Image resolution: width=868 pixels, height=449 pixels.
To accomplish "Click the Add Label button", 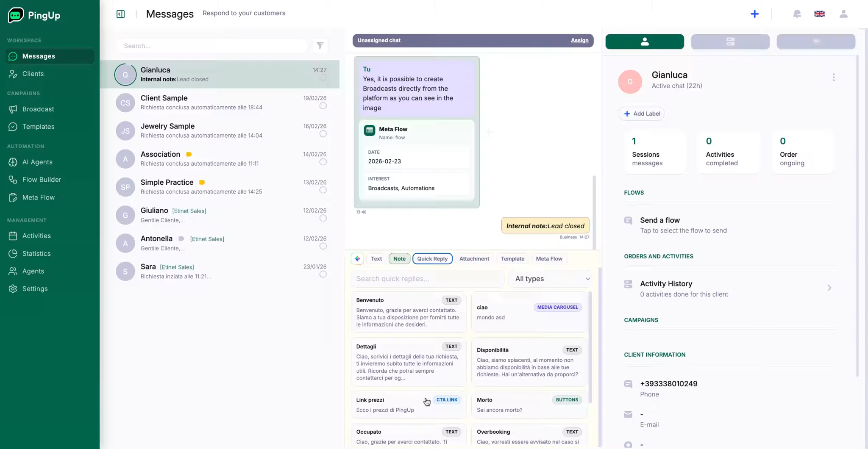I will [x=642, y=114].
